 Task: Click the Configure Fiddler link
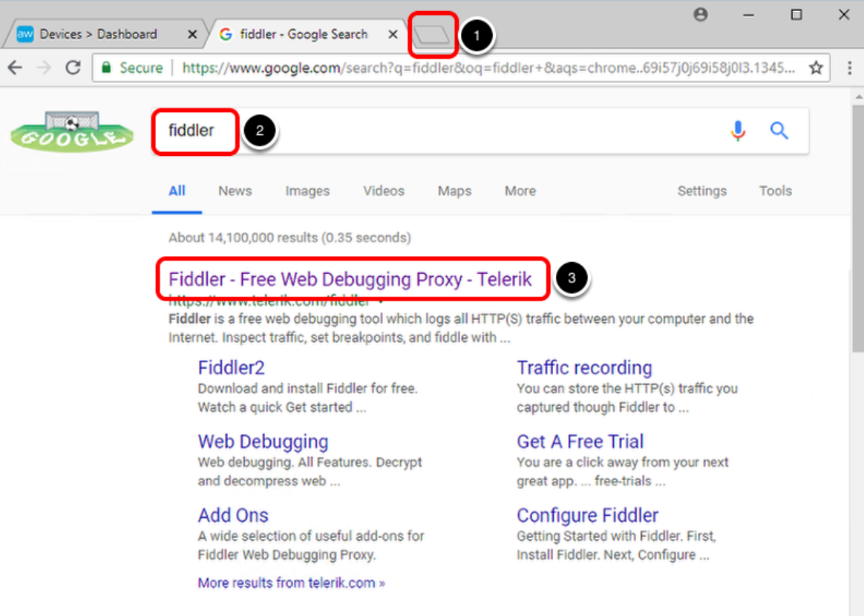587,514
